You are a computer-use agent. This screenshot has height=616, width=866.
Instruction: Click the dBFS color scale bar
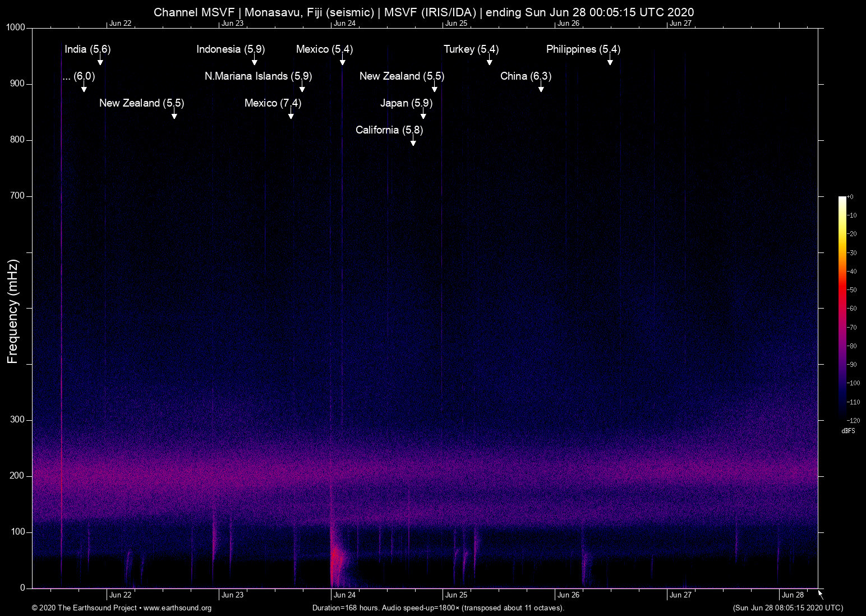[x=842, y=307]
